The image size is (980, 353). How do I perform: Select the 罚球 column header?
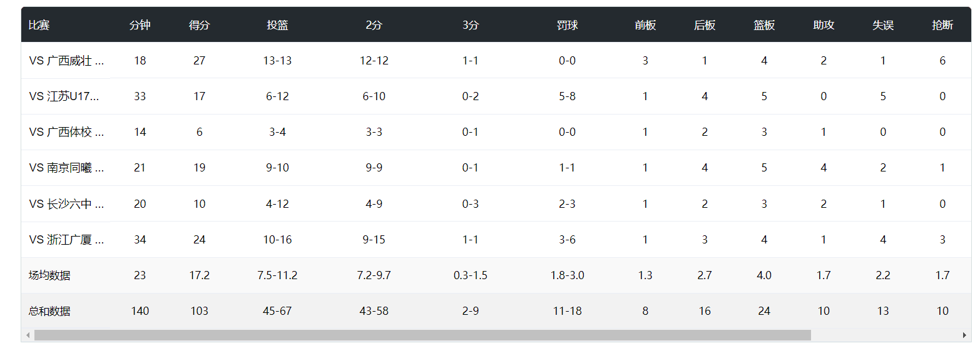coord(567,25)
